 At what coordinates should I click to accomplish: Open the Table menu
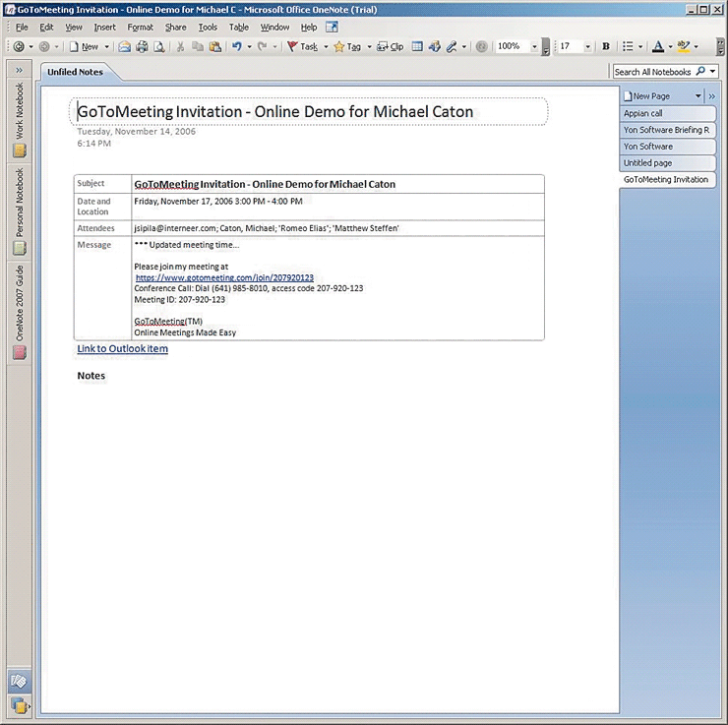[x=239, y=28]
